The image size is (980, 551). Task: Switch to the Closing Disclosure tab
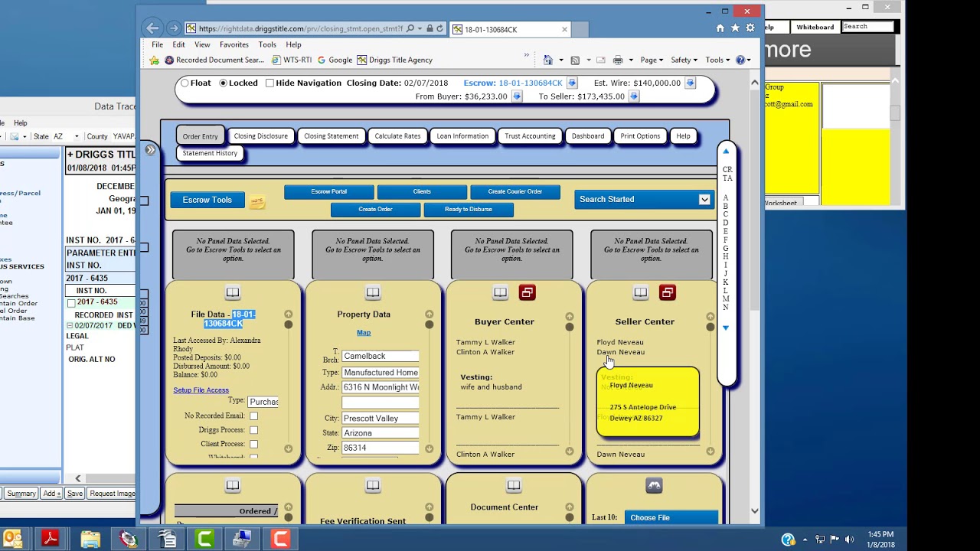click(261, 136)
